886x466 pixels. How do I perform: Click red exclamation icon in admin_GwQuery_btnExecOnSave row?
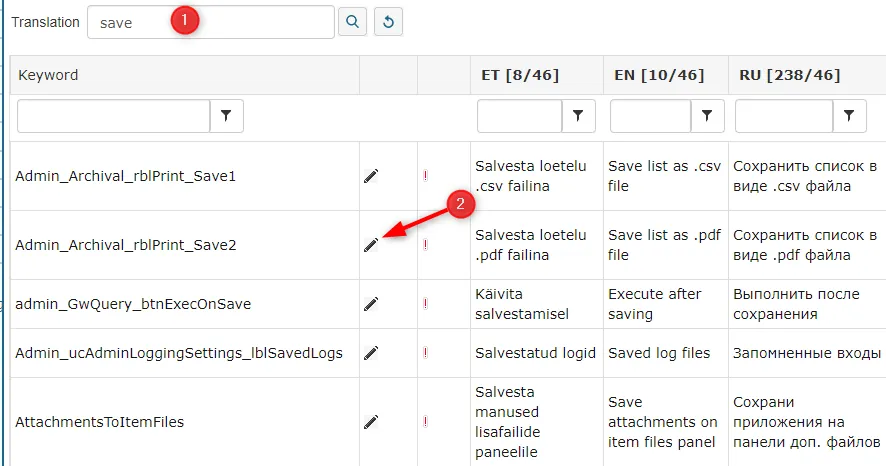click(x=425, y=304)
